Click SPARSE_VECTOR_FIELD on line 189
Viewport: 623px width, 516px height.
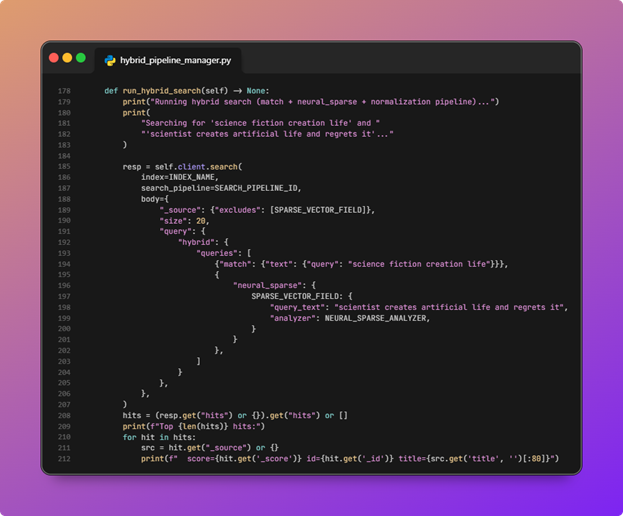[x=318, y=210]
